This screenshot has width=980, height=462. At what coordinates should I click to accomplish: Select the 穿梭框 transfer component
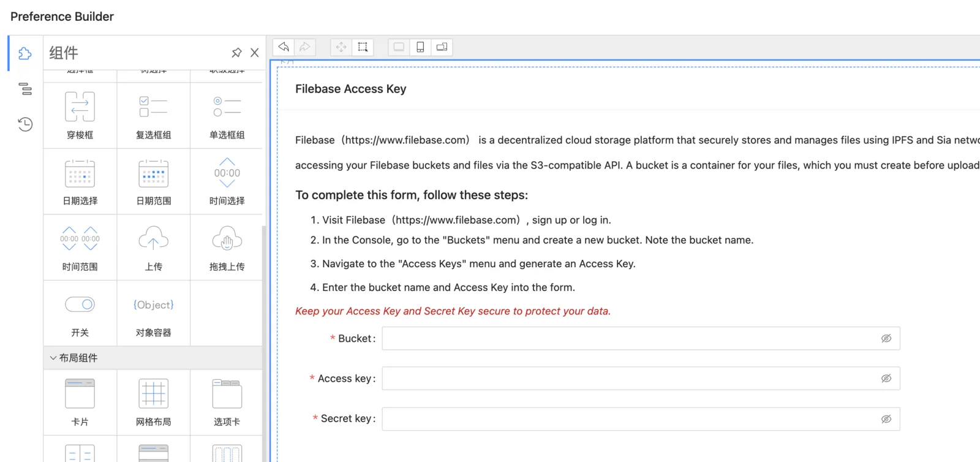pos(80,115)
